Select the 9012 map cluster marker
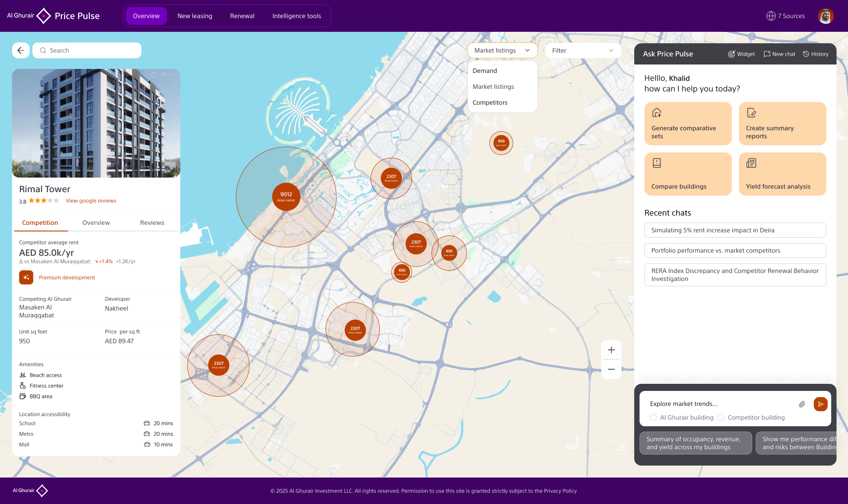The height and width of the screenshot is (504, 848). coord(286,197)
